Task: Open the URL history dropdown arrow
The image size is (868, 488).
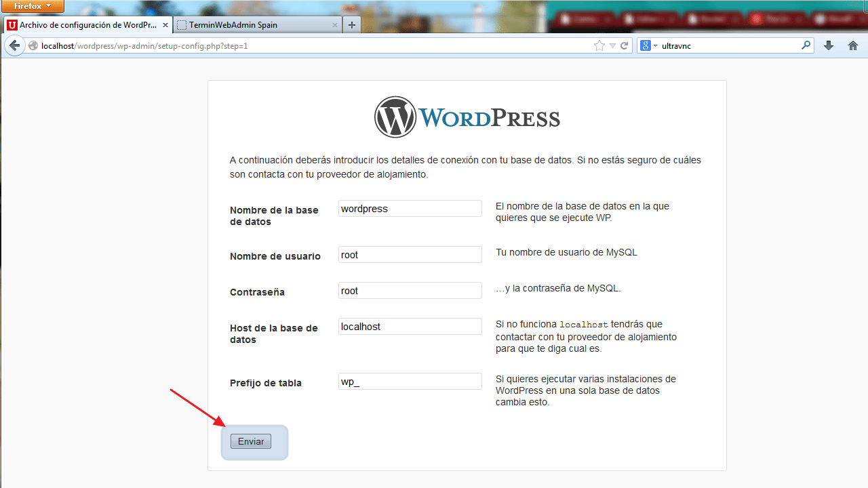Action: click(612, 46)
